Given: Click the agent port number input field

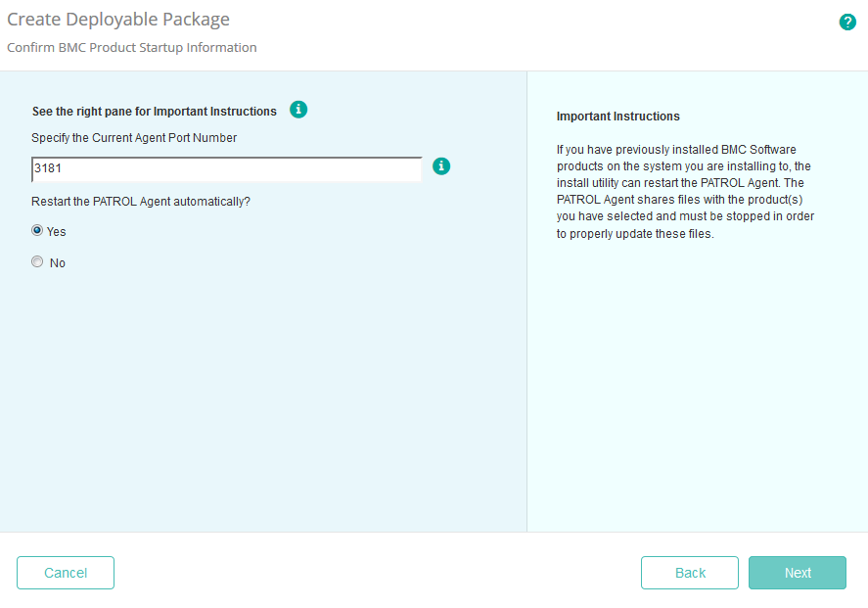Looking at the screenshot, I should 225,167.
